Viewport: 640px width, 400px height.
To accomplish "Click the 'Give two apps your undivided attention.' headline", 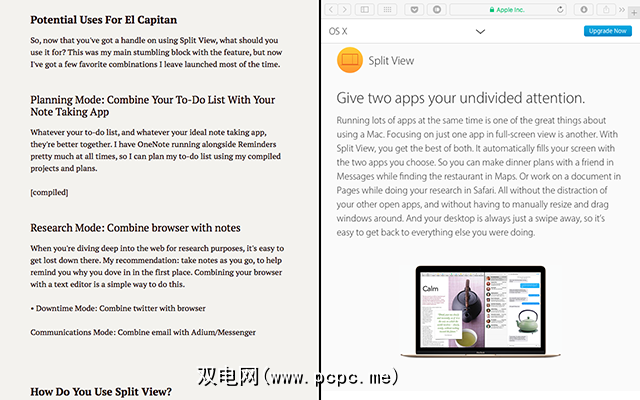I will (x=460, y=98).
